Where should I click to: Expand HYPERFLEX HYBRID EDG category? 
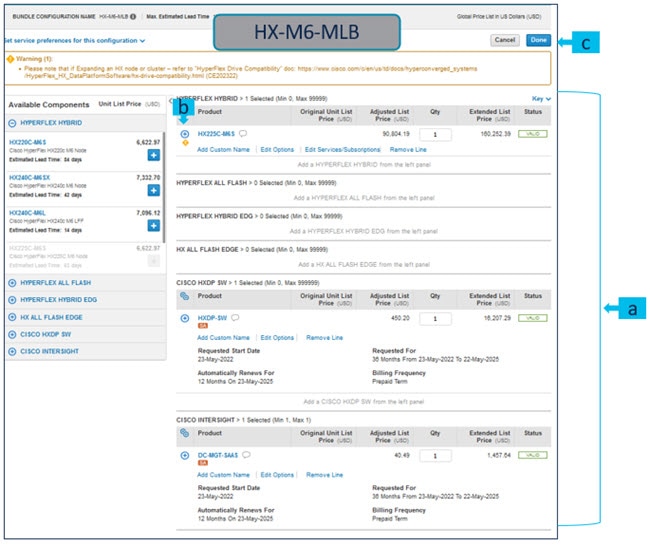coord(12,300)
